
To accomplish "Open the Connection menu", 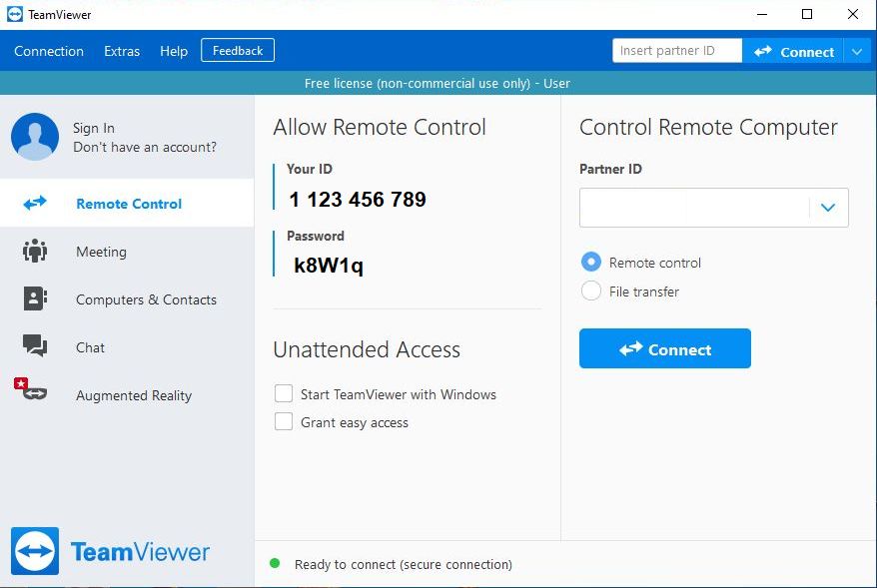I will (x=49, y=51).
